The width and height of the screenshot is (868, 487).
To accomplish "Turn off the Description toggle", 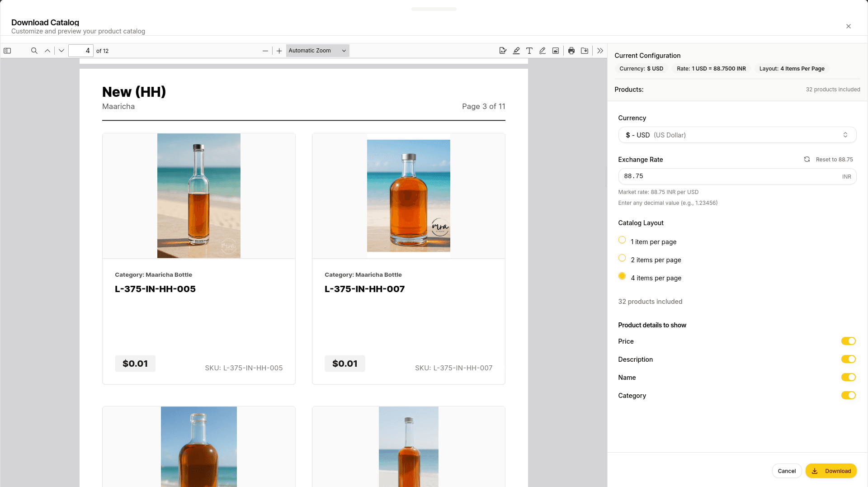I will (849, 359).
